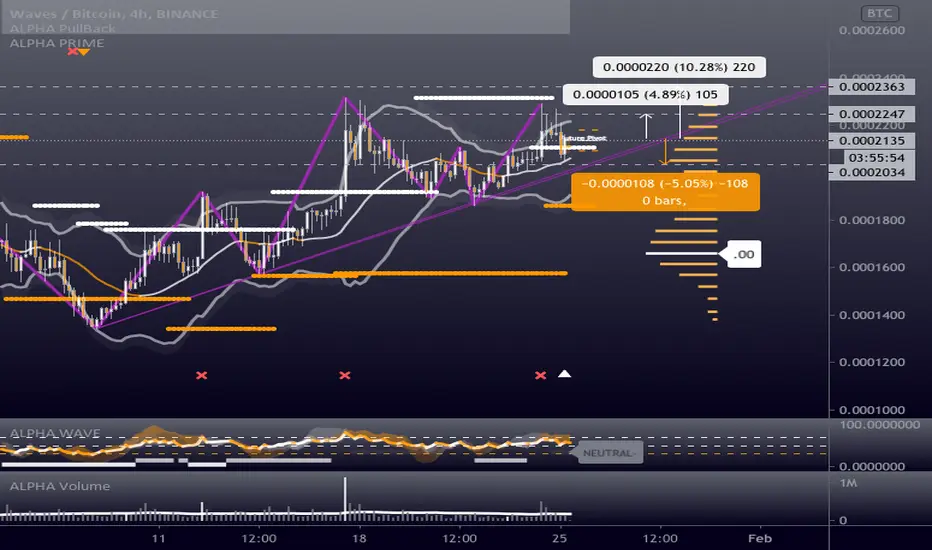Click the orange down triangle under ALPHA PRIME
The width and height of the screenshot is (932, 550).
[x=84, y=52]
